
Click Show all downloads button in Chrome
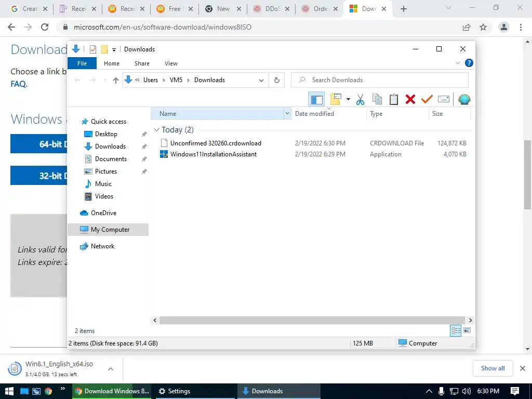pos(493,368)
